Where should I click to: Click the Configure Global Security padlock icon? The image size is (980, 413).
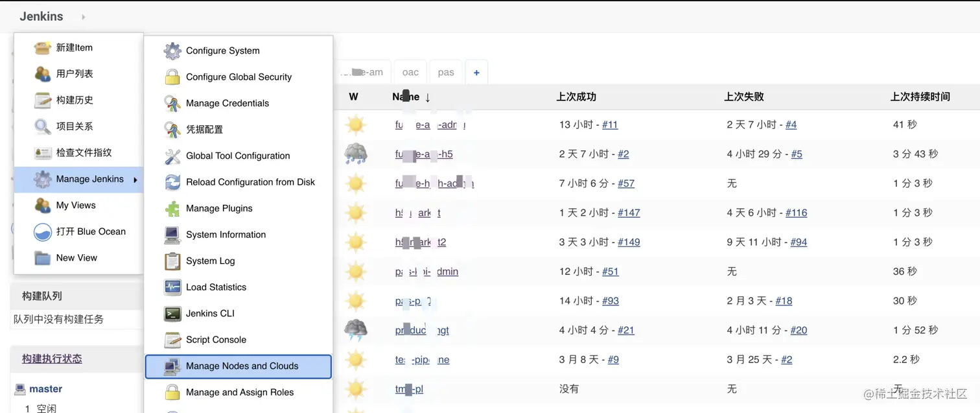[x=172, y=77]
